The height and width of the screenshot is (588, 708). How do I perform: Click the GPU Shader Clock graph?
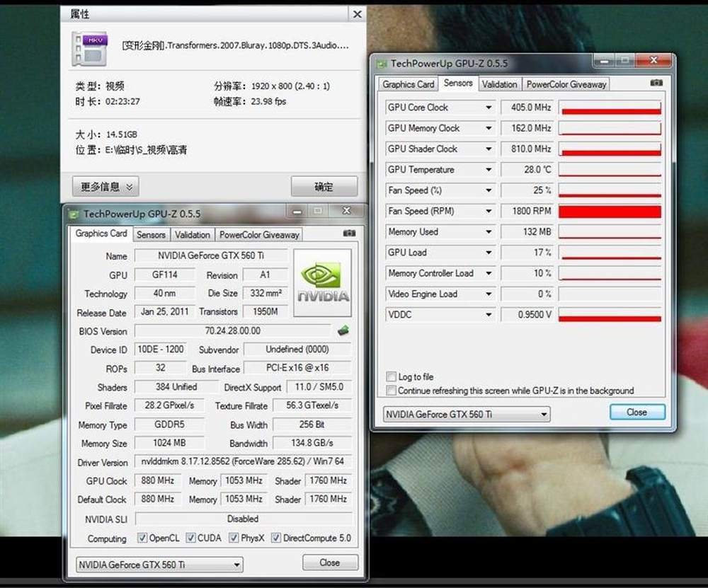pos(610,149)
